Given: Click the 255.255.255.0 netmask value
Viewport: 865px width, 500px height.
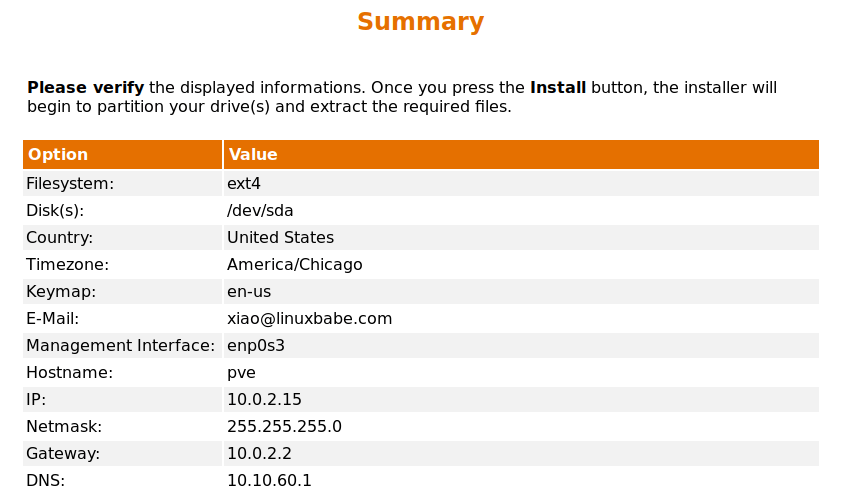Looking at the screenshot, I should [x=284, y=427].
